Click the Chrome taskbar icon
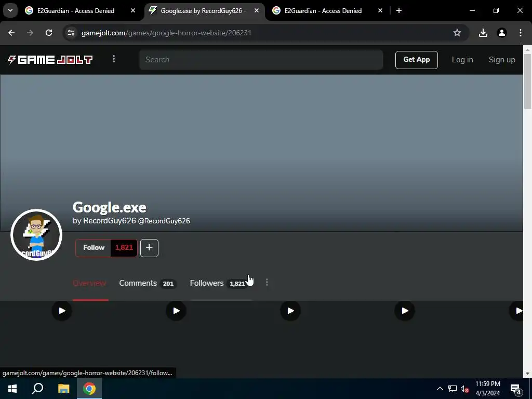The image size is (532, 399). (x=89, y=389)
